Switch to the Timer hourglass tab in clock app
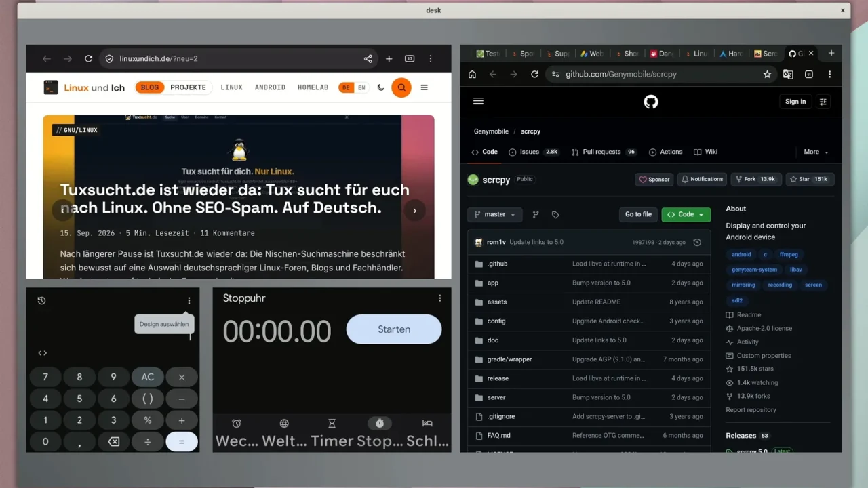Viewport: 868px width, 488px height. [332, 424]
